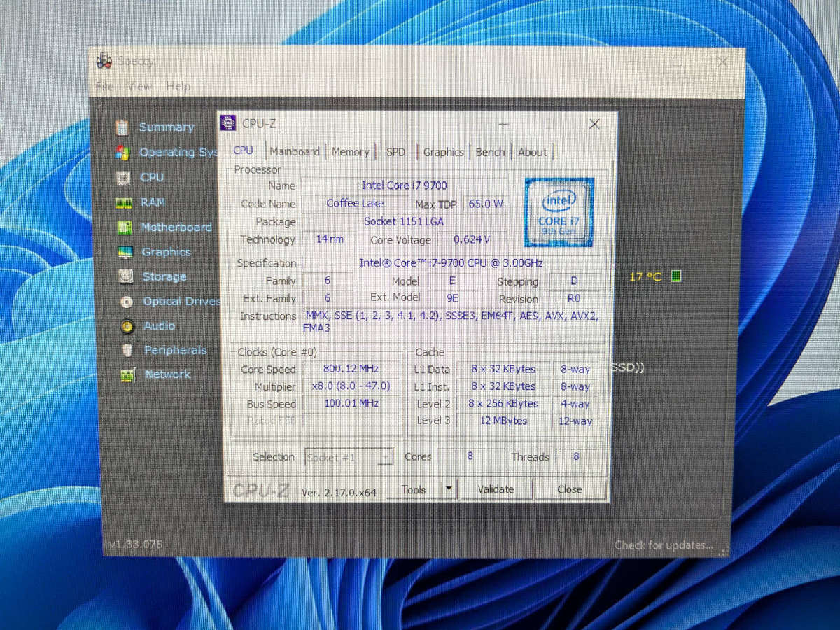Click the Graphics monitor icon in Speccy sidebar

point(125,252)
